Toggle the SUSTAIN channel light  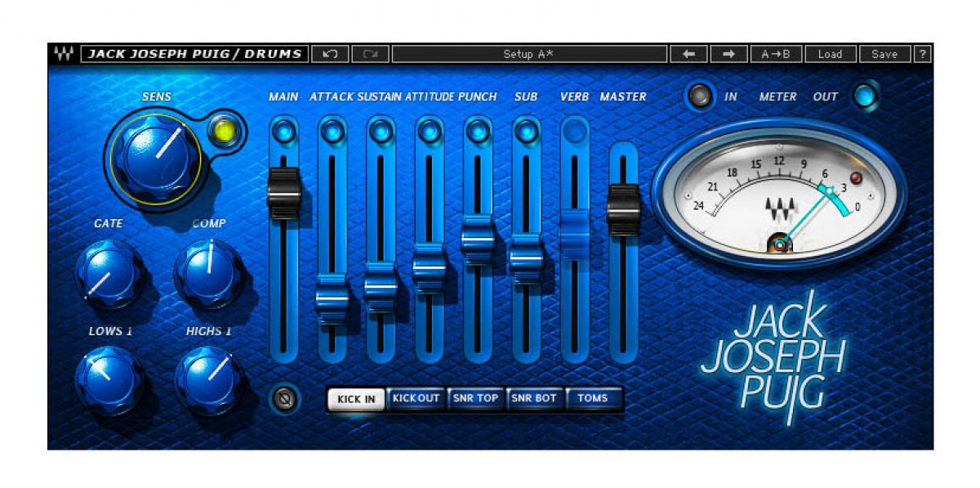click(x=381, y=131)
